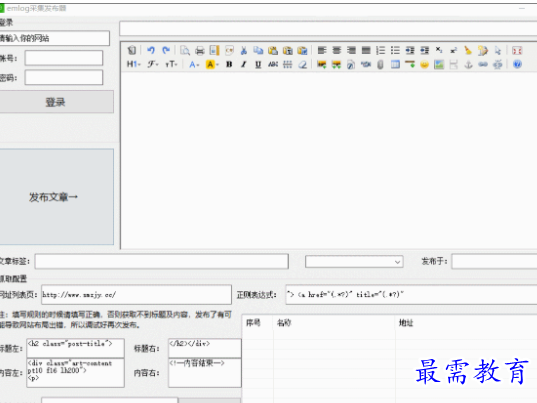Click the 登录 login button

(56, 102)
